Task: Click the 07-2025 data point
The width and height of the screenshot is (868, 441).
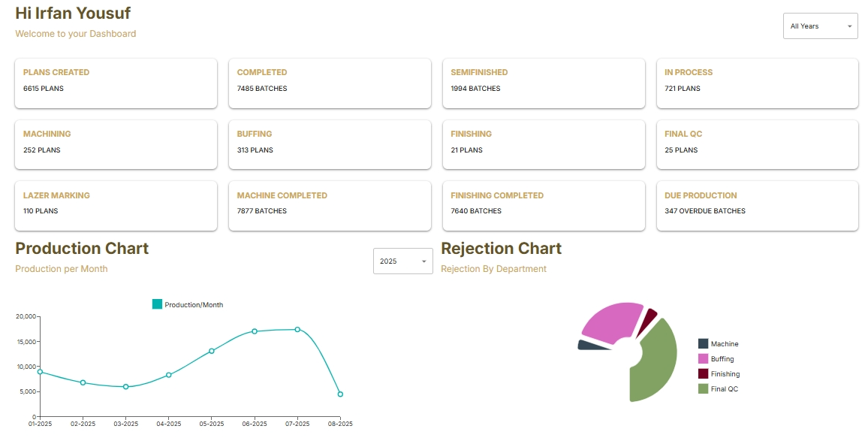Action: point(297,329)
